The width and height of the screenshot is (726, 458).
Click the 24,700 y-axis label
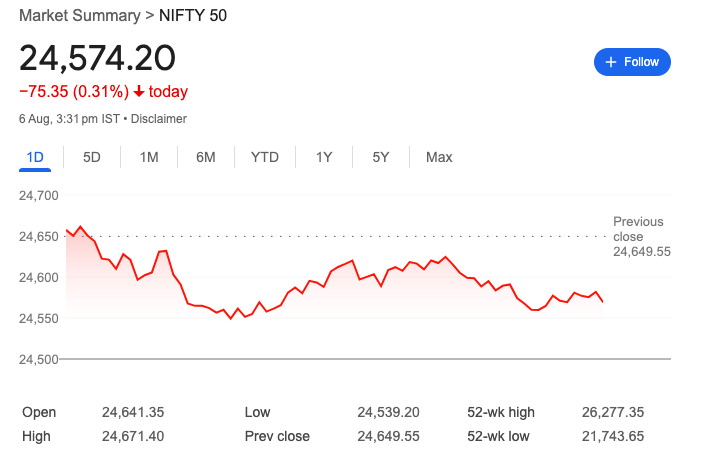tap(39, 196)
